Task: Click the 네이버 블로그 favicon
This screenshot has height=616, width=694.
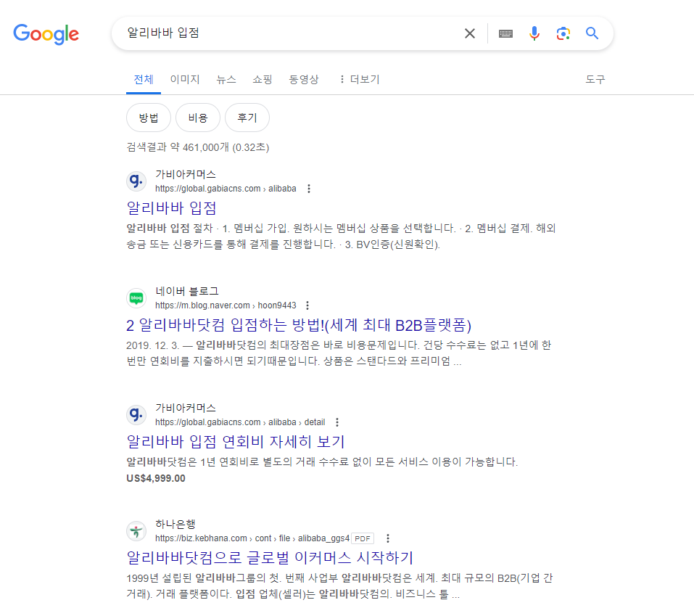Action: tap(136, 298)
